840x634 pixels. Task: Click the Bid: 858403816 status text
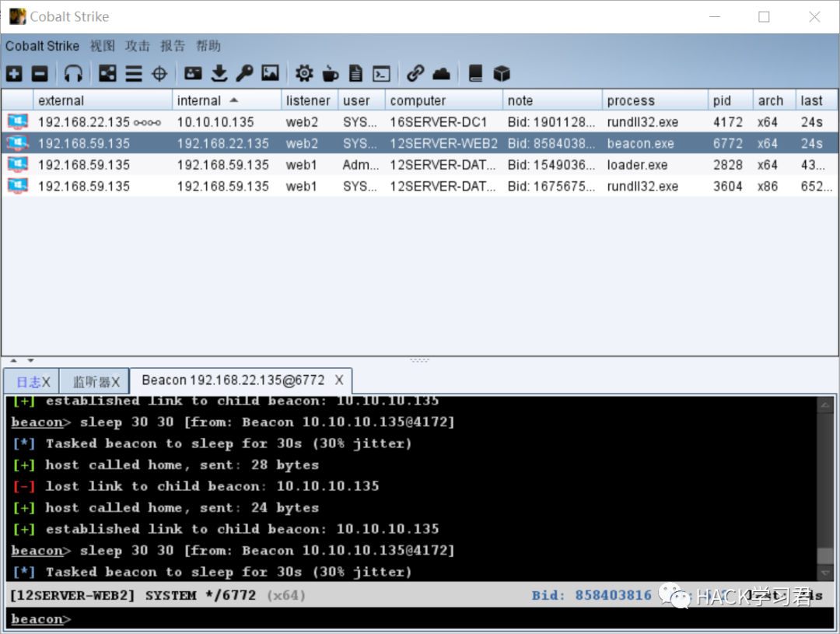591,595
